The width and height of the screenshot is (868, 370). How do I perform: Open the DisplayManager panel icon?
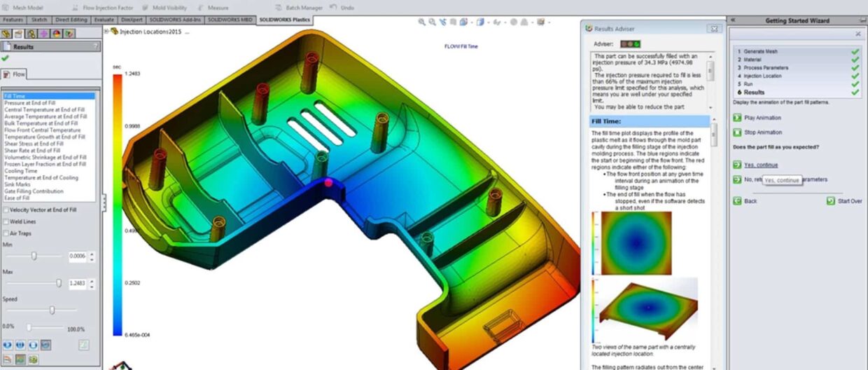pyautogui.click(x=57, y=33)
